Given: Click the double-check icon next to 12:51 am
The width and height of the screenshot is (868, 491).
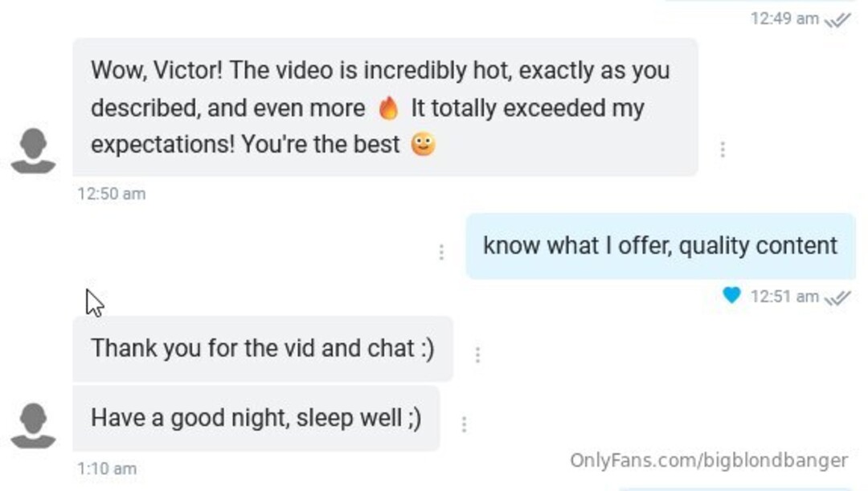Looking at the screenshot, I should [x=837, y=297].
